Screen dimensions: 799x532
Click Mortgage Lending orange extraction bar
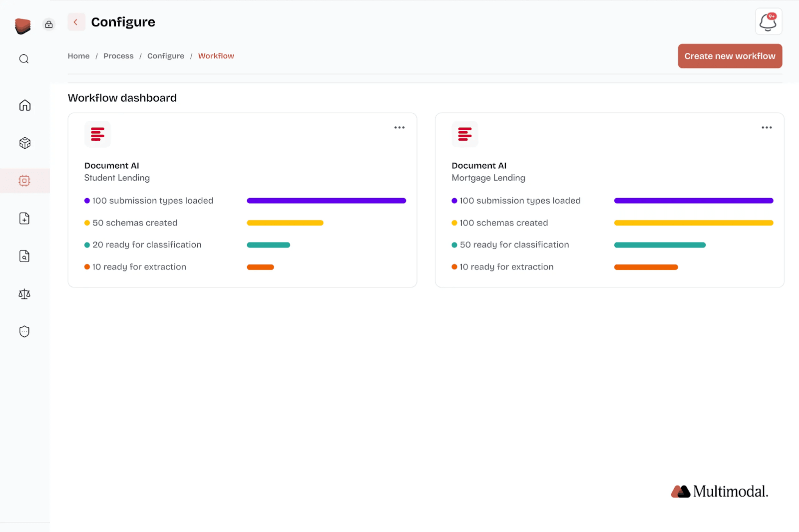click(646, 267)
